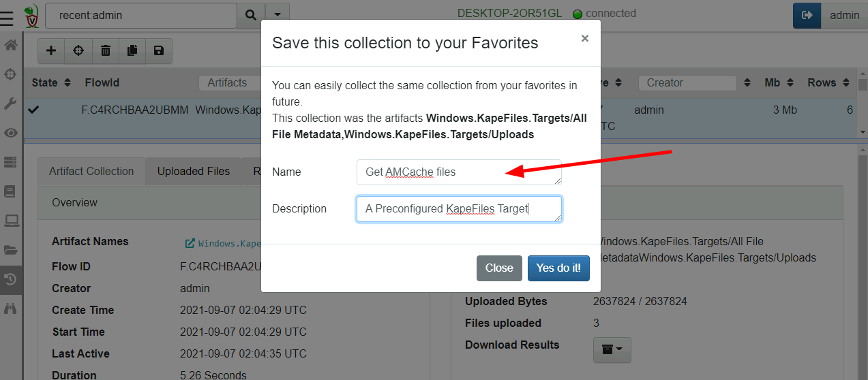This screenshot has width=868, height=380.
Task: Go to the Home dashboard icon
Action: pyautogui.click(x=10, y=46)
